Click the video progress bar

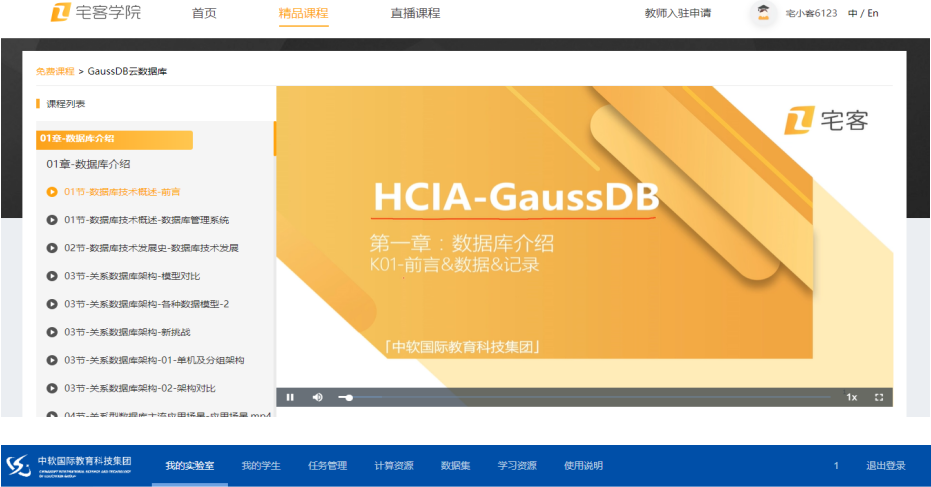click(x=590, y=397)
